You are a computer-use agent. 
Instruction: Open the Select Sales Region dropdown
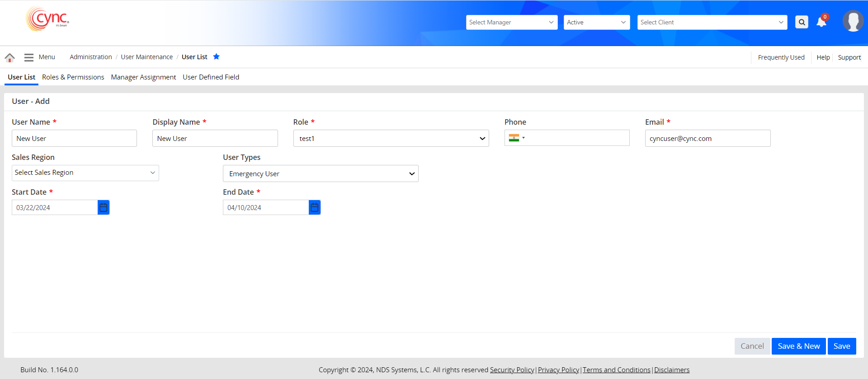click(x=85, y=173)
